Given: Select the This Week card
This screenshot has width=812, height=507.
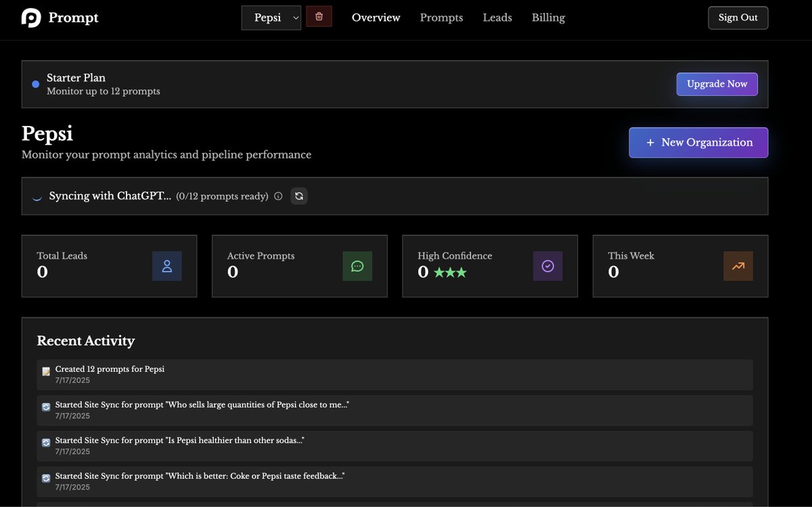Looking at the screenshot, I should pyautogui.click(x=680, y=266).
